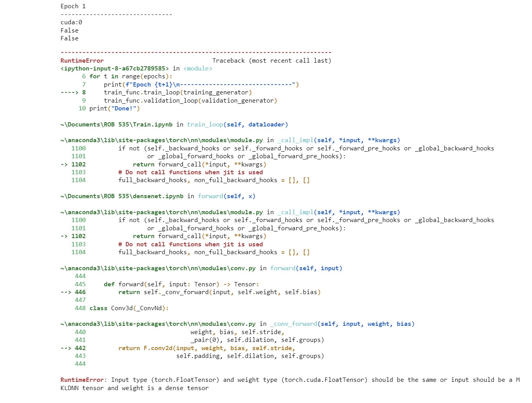Click the train_func.train_loop(training_generator) code line

coord(178,92)
